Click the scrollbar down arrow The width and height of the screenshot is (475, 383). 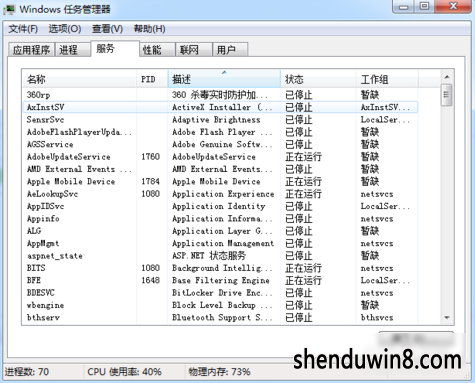tap(447, 317)
